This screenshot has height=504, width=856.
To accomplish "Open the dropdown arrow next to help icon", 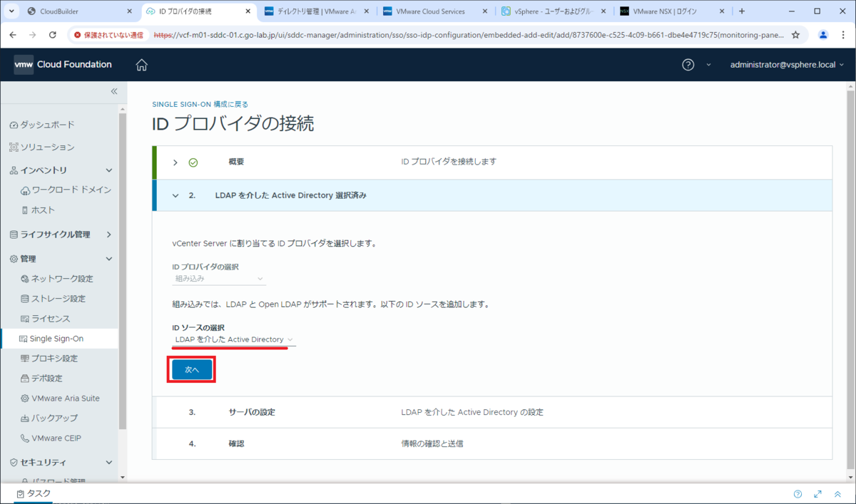I will [708, 65].
